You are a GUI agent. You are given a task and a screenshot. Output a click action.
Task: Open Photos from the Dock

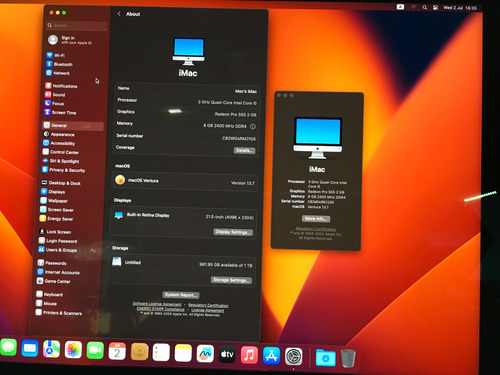73,350
